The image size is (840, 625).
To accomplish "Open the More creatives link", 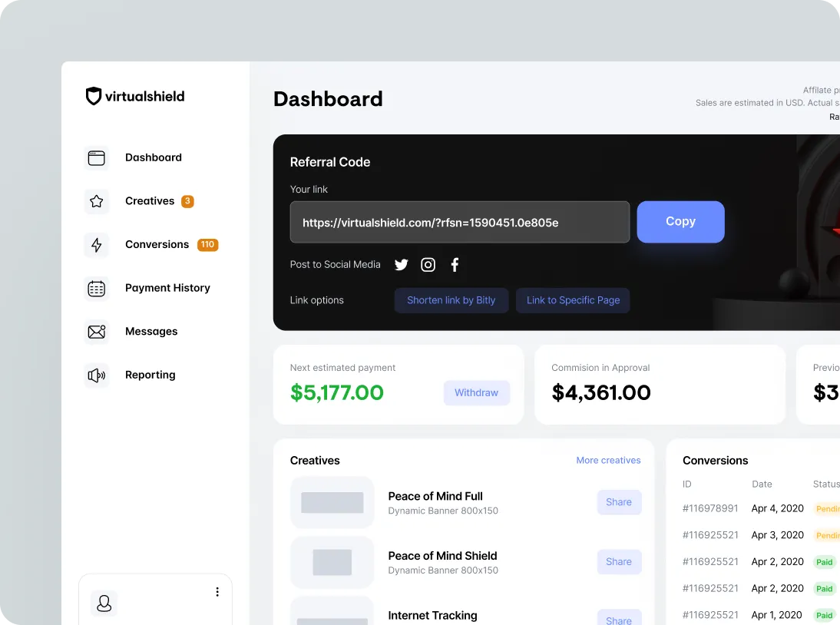I will click(x=608, y=460).
